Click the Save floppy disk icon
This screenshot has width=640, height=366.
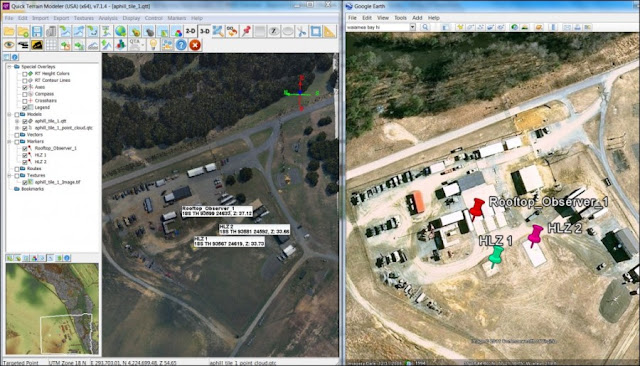click(x=37, y=31)
